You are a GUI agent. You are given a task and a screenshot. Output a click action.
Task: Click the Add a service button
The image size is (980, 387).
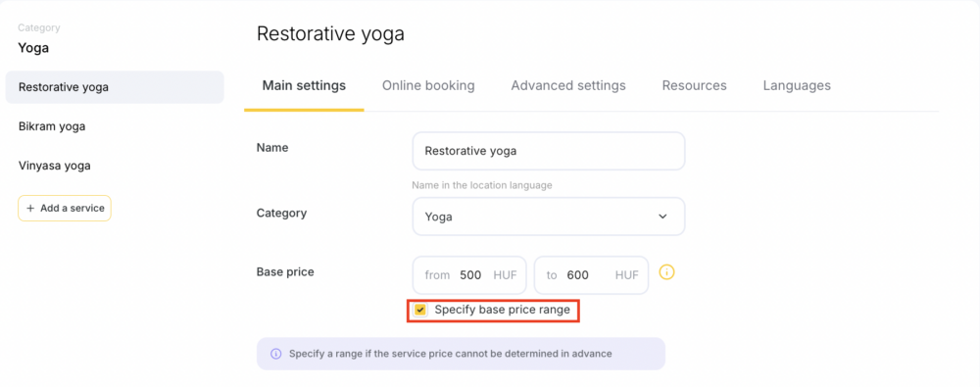(x=65, y=209)
